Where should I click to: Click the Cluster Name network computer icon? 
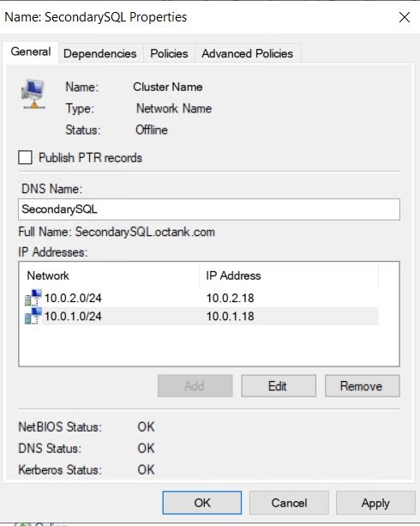point(33,94)
